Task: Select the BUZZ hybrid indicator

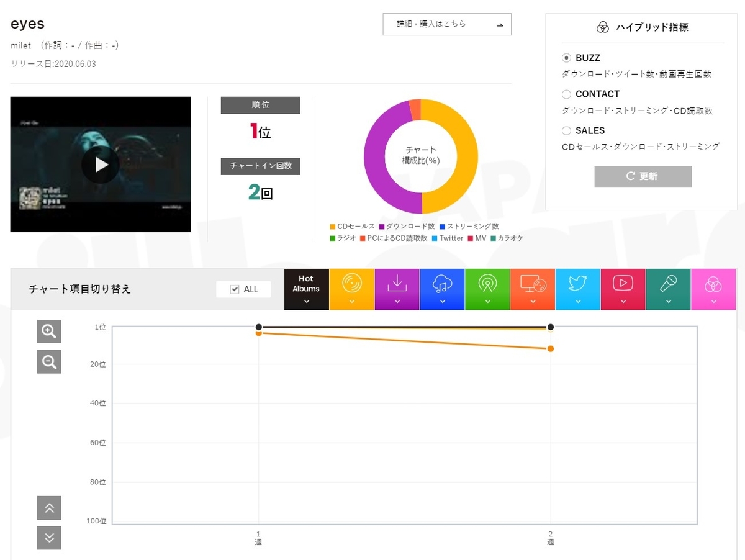Action: coord(566,58)
